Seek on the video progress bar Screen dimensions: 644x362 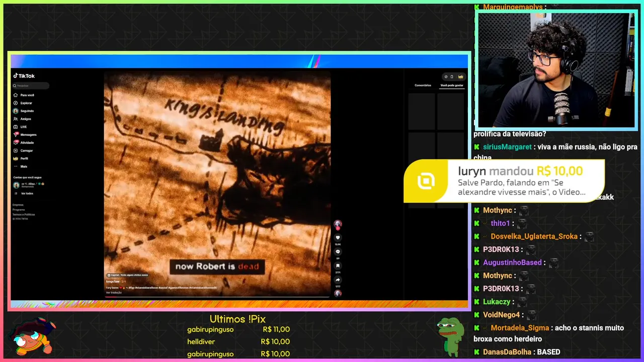point(217,297)
